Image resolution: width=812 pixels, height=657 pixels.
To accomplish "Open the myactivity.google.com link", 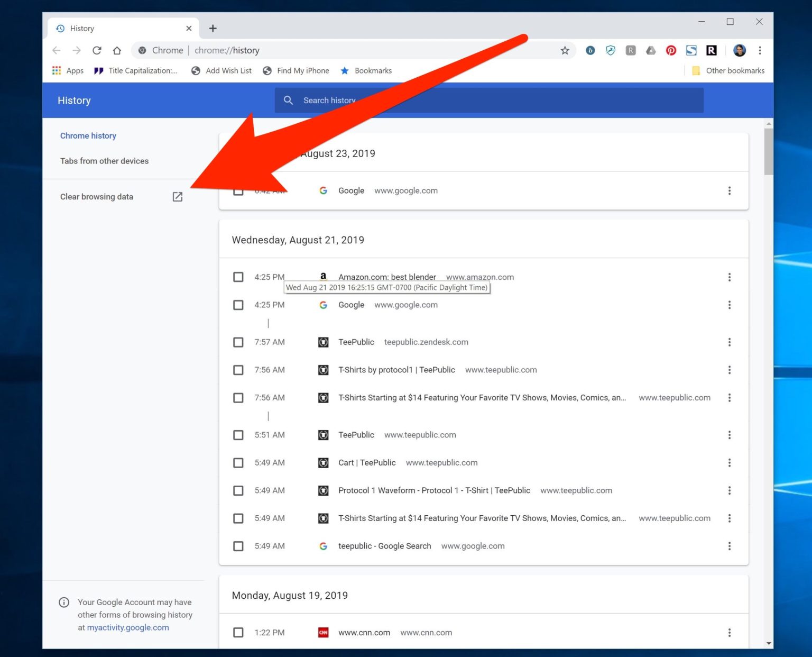I will (127, 627).
